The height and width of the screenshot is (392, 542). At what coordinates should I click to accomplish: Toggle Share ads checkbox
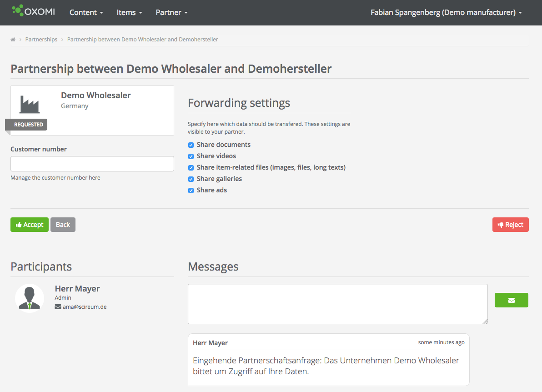coord(191,191)
